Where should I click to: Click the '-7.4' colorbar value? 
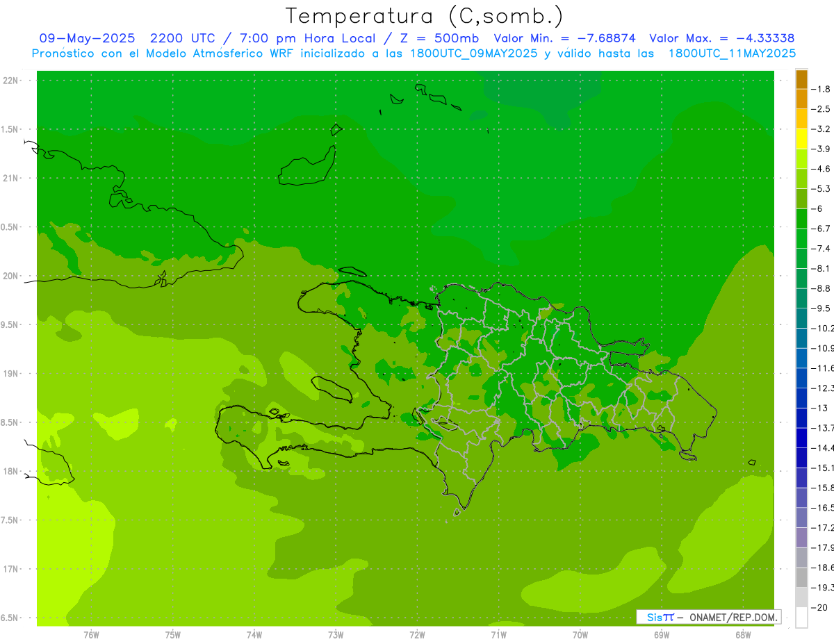click(821, 248)
